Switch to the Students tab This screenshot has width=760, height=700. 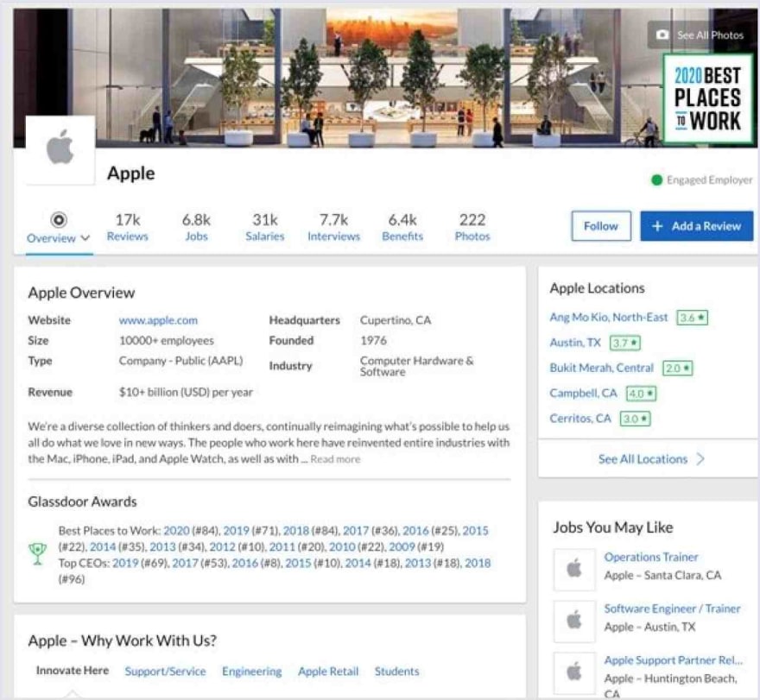coord(396,672)
